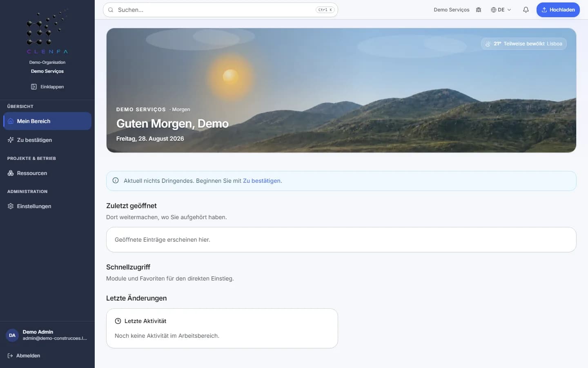588x368 pixels.
Task: Click the Letzte Aktivität clock icon
Action: [118, 321]
